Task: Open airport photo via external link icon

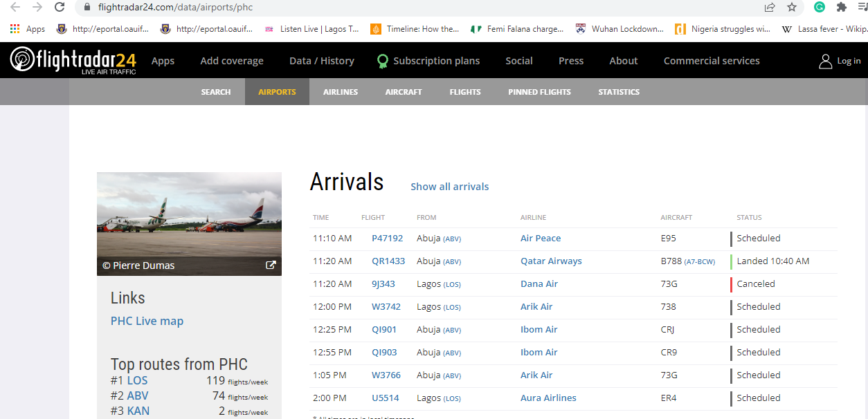Action: (271, 265)
